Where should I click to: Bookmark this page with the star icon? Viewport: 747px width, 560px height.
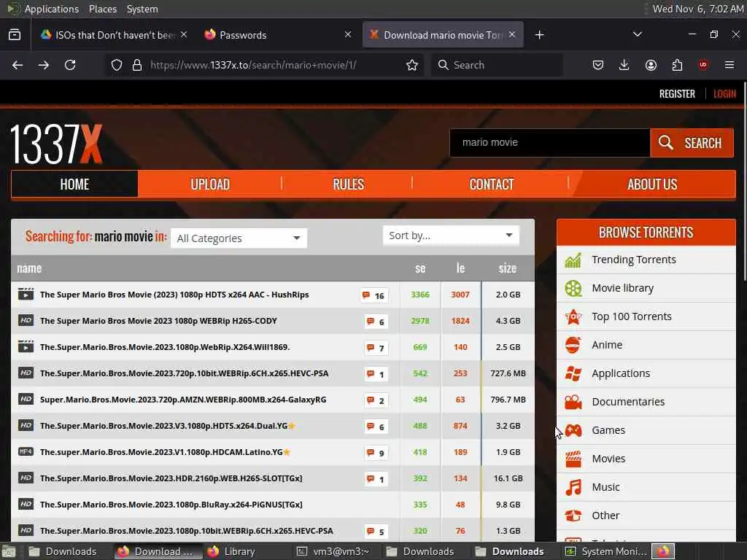tap(412, 65)
